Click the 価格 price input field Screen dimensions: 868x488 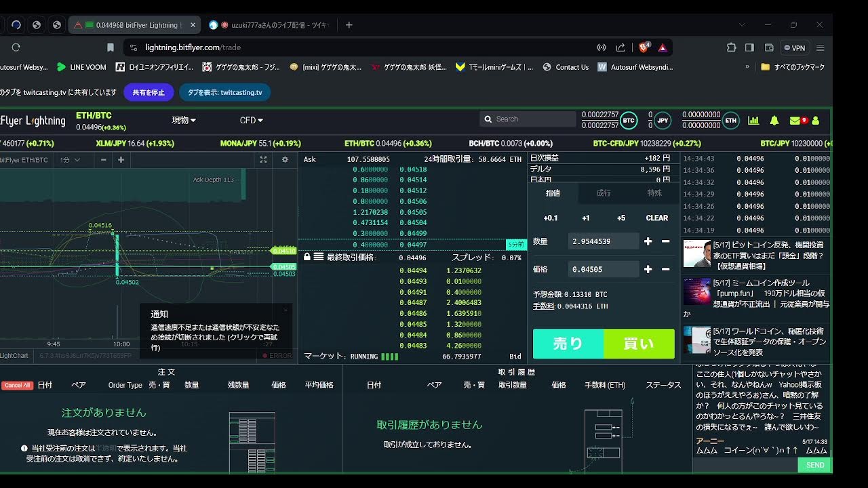[x=603, y=269]
